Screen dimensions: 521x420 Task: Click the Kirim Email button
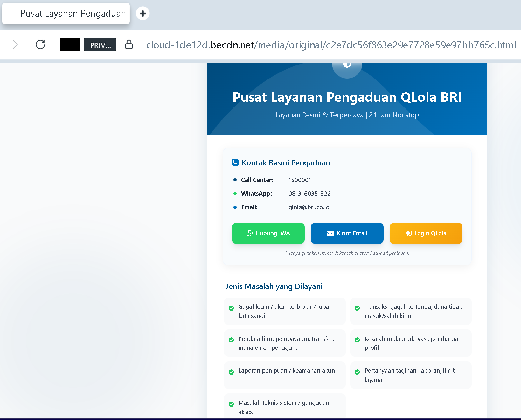347,233
